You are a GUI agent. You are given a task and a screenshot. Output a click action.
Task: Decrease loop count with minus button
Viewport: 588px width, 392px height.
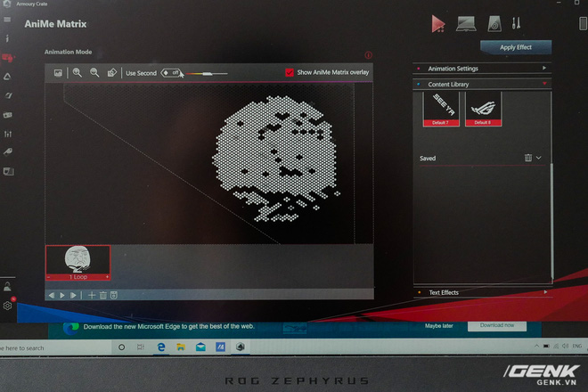(48, 277)
